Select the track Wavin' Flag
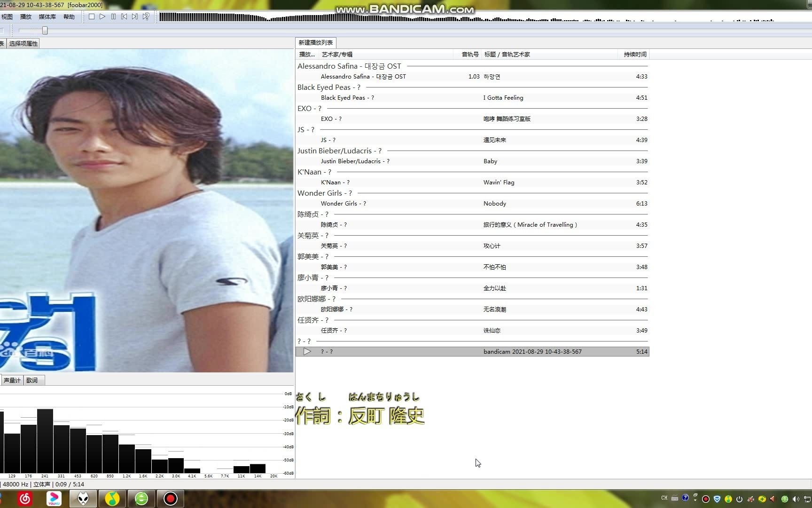812x508 pixels. [x=472, y=183]
